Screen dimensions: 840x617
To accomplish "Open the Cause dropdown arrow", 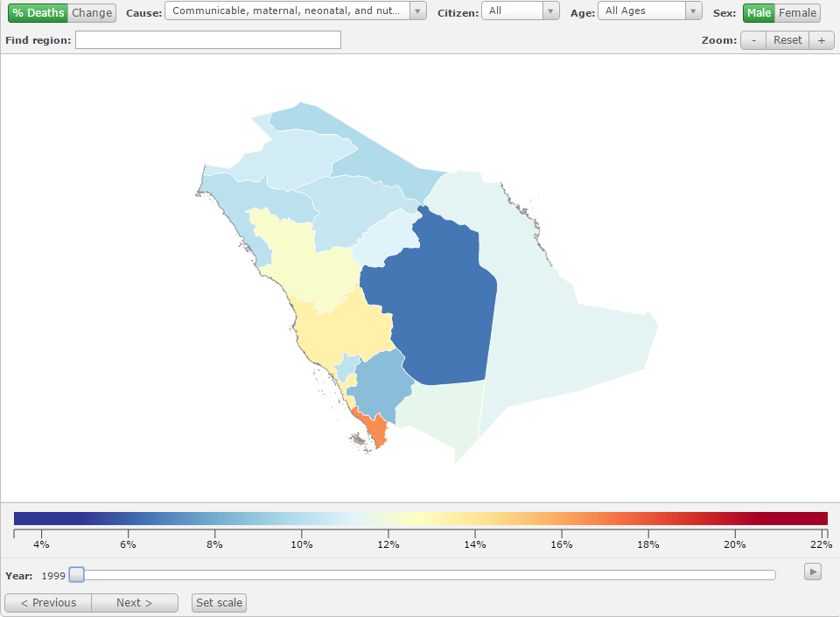I will click(418, 11).
